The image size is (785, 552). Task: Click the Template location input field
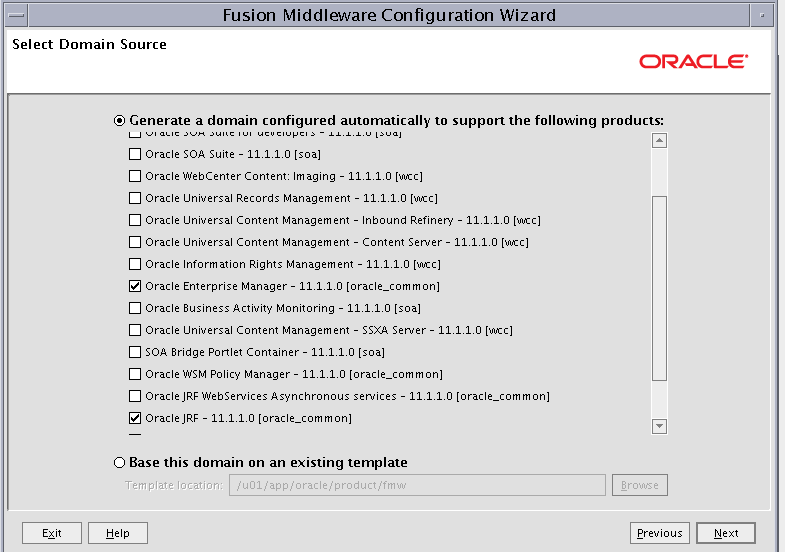(417, 485)
